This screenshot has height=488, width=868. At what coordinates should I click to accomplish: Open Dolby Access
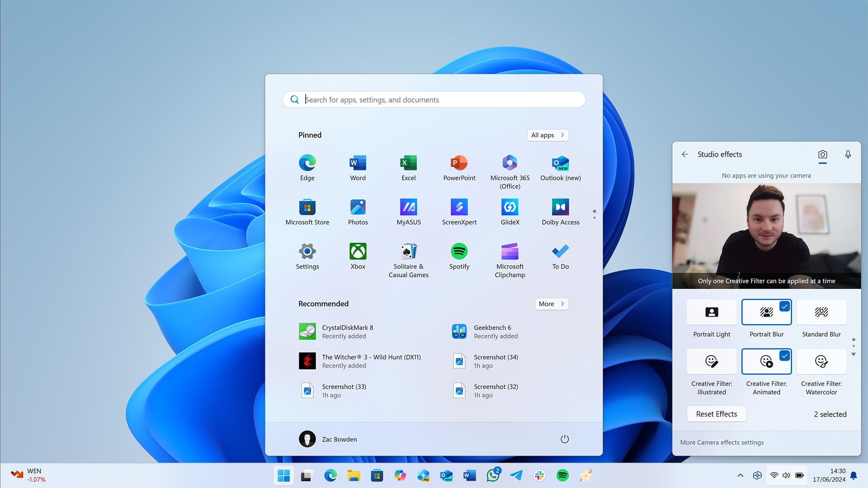click(x=560, y=211)
